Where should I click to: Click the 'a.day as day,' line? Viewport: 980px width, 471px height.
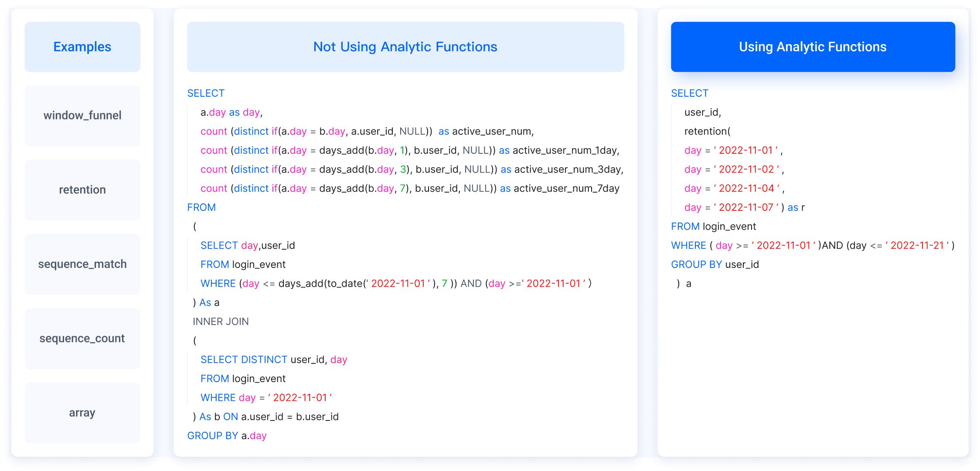click(231, 112)
